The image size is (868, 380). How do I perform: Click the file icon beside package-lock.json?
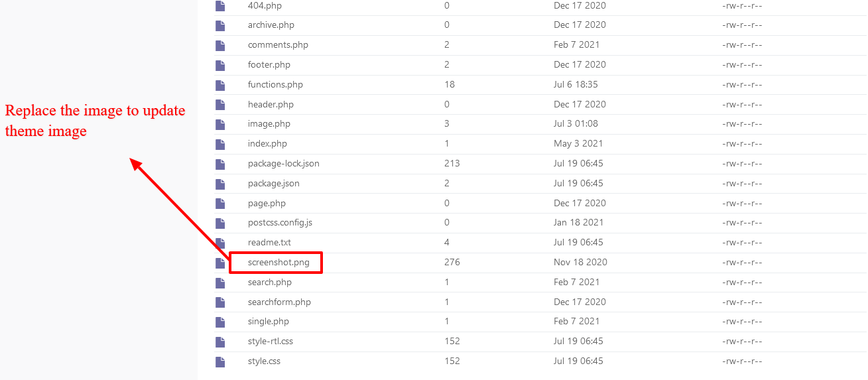(220, 164)
